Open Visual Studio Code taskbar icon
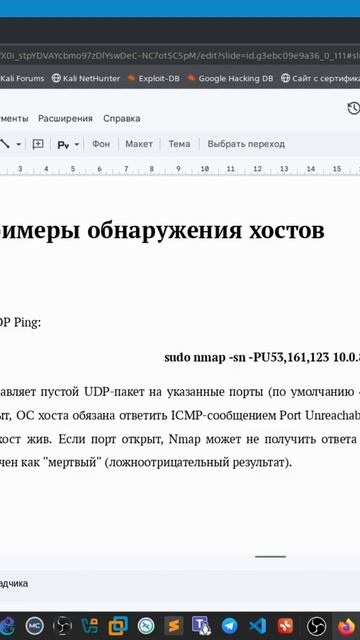This screenshot has height=640, width=360. [x=258, y=625]
